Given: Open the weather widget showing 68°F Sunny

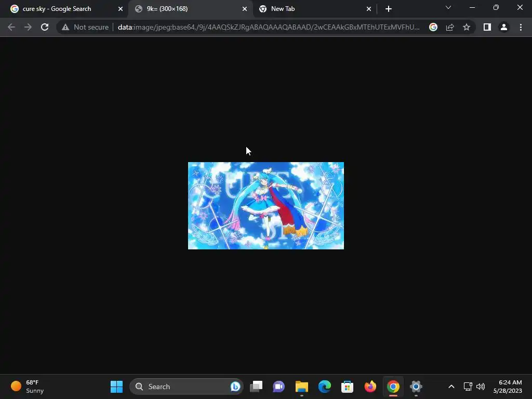Looking at the screenshot, I should [28, 387].
